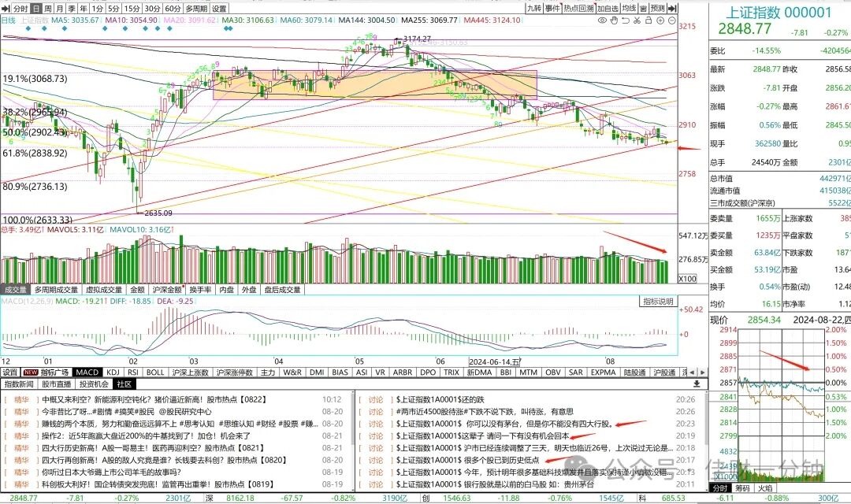Click the undo arrow icon above chart
Image resolution: width=851 pixels, height=504 pixels.
(625, 20)
